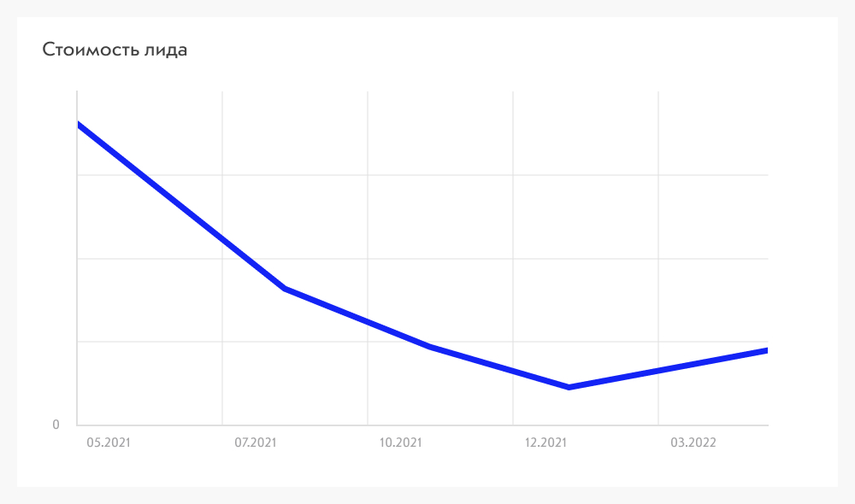Click the line's first bend after 07.2021
Image resolution: width=855 pixels, height=504 pixels.
[x=286, y=288]
